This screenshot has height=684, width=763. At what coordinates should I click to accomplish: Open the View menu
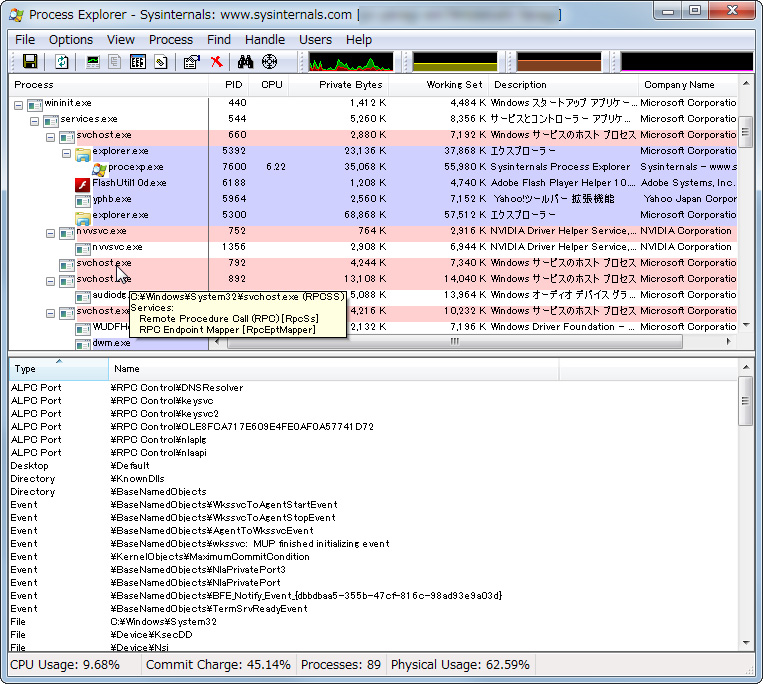point(121,39)
